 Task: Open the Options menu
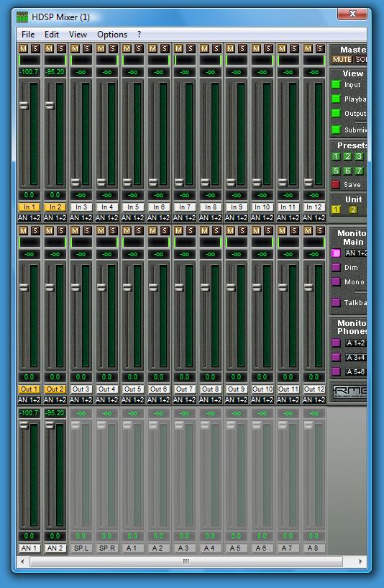pyautogui.click(x=112, y=34)
